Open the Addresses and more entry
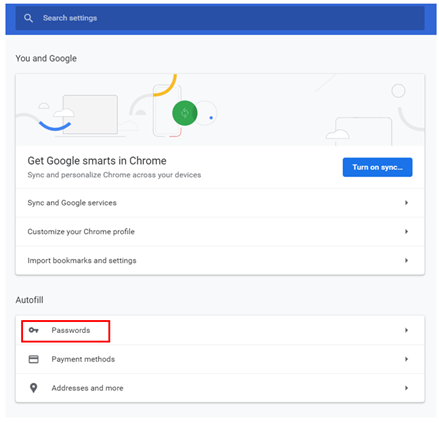Image resolution: width=439 pixels, height=423 pixels. point(220,388)
